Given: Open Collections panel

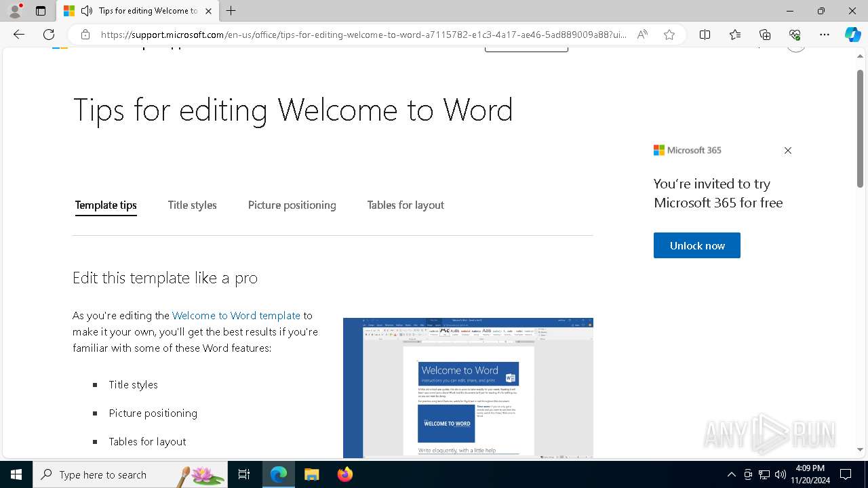Looking at the screenshot, I should pyautogui.click(x=765, y=35).
